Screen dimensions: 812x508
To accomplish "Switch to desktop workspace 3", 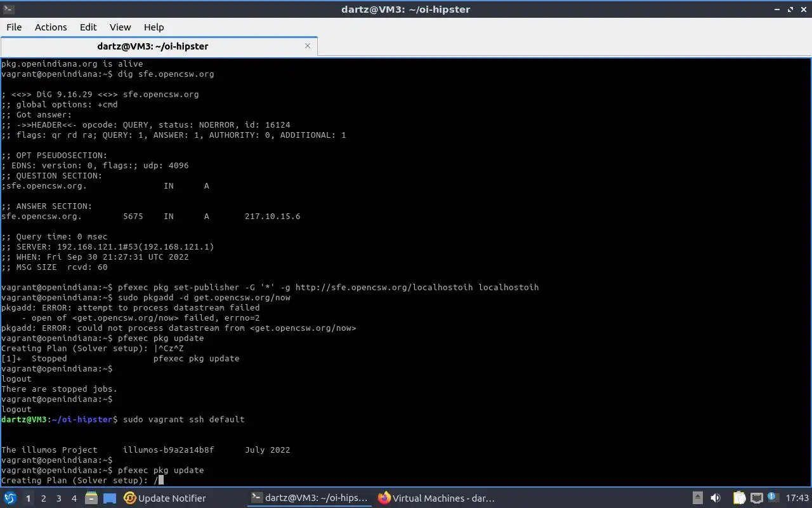I will (58, 498).
